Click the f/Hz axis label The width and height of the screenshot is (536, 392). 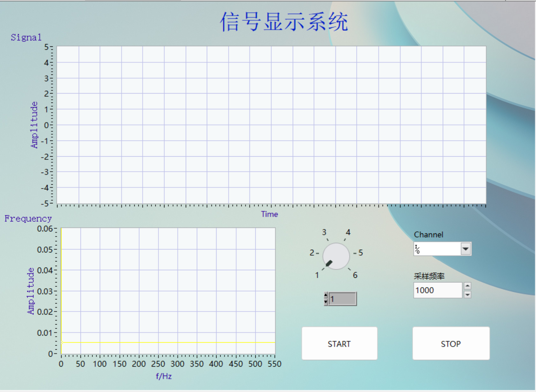(164, 376)
